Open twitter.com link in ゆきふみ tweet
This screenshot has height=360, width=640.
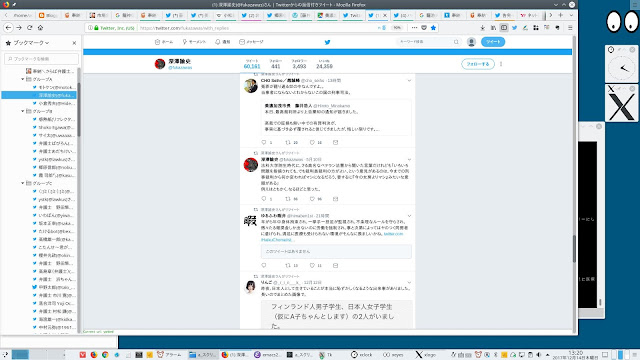point(393,234)
